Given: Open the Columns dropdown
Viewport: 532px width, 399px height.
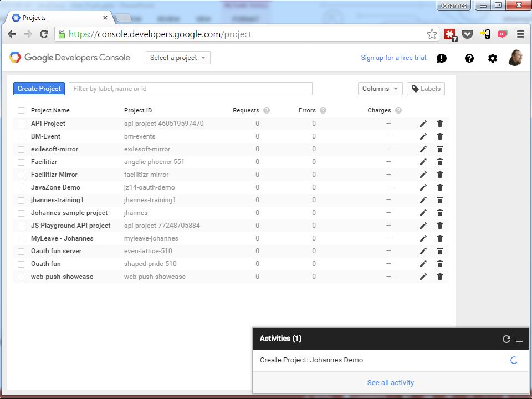Looking at the screenshot, I should 380,89.
